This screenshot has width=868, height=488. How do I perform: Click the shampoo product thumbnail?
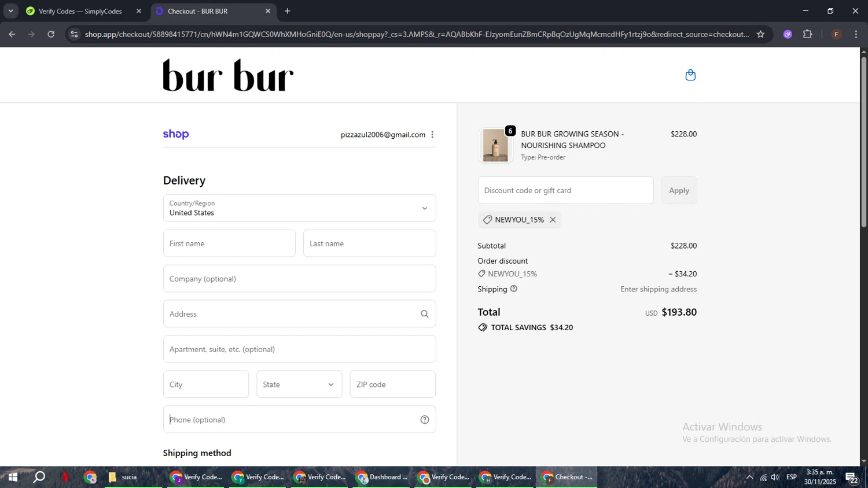pyautogui.click(x=495, y=145)
